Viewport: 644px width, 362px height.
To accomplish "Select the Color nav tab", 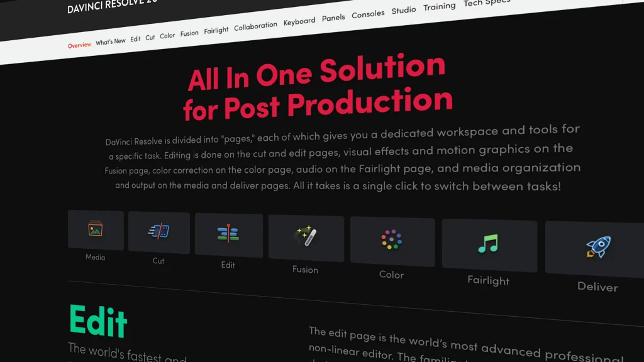I will pos(167,36).
